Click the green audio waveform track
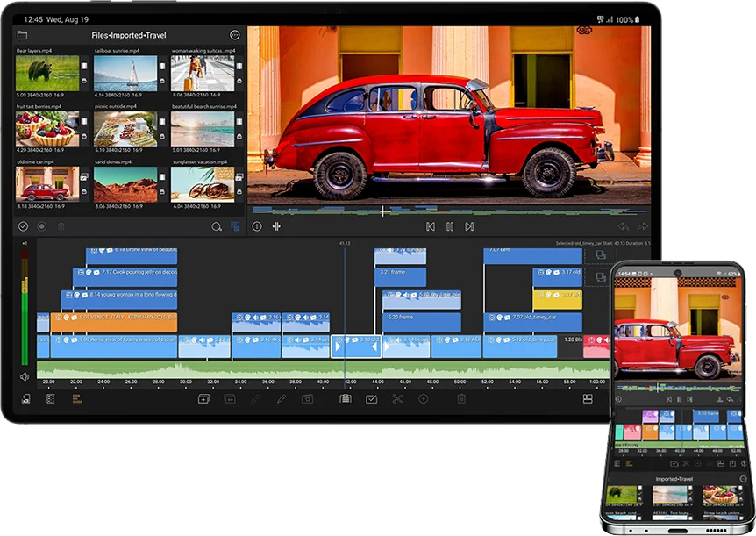The height and width of the screenshot is (536, 756). (x=323, y=369)
